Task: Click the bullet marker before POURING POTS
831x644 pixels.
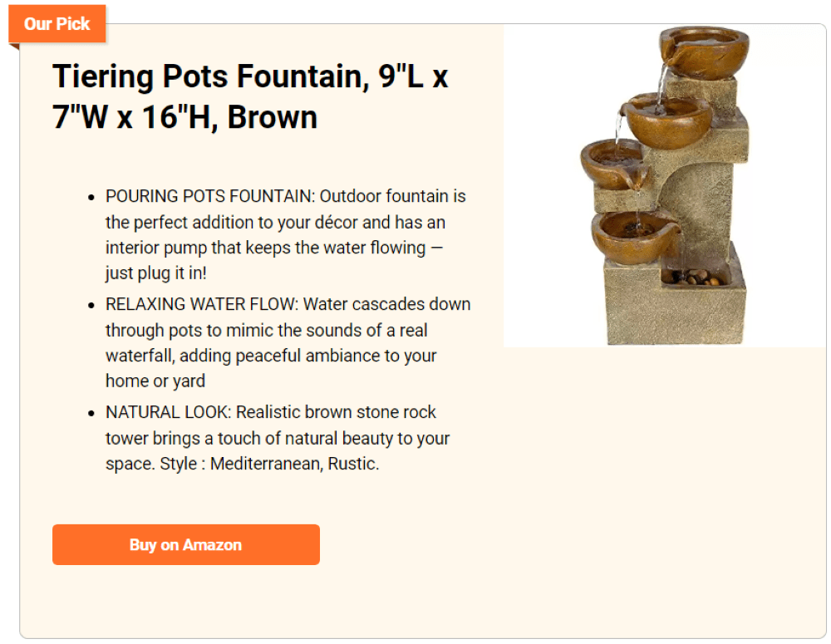Action: 91,197
